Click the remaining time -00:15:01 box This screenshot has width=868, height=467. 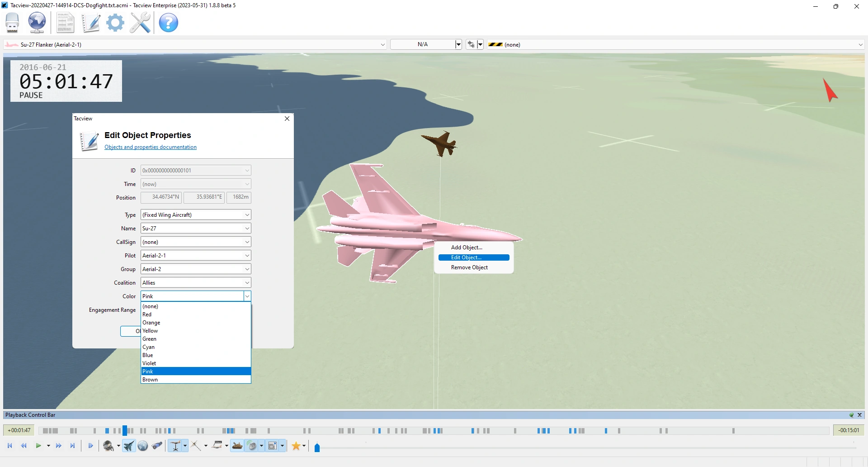click(x=849, y=430)
